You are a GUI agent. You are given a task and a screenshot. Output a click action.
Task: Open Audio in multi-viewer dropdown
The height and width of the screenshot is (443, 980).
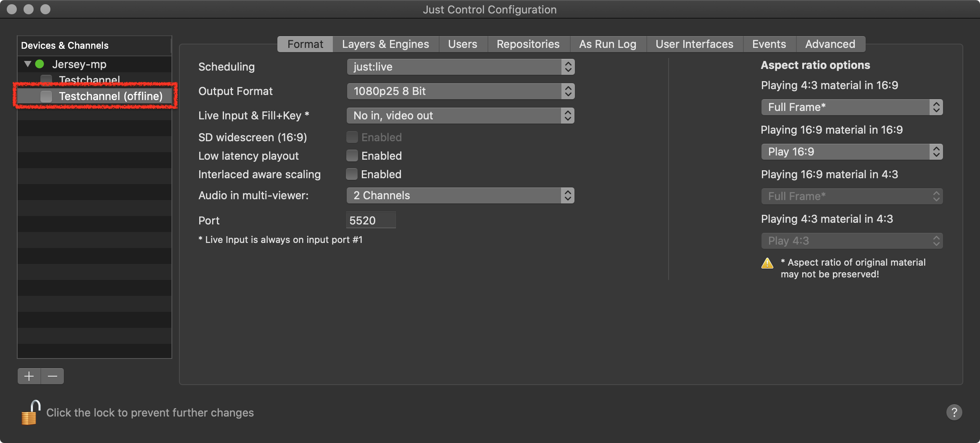point(461,195)
